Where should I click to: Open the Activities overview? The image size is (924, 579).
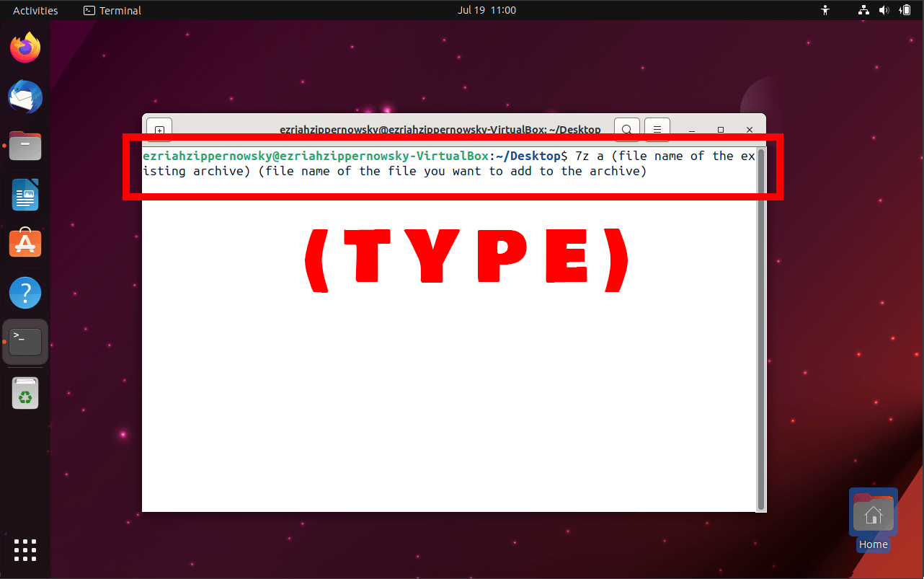coord(35,10)
